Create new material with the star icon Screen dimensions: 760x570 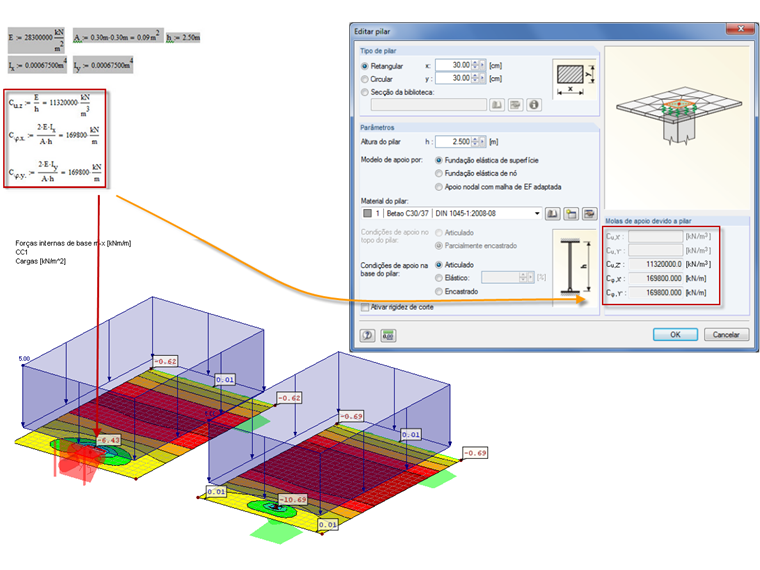571,214
